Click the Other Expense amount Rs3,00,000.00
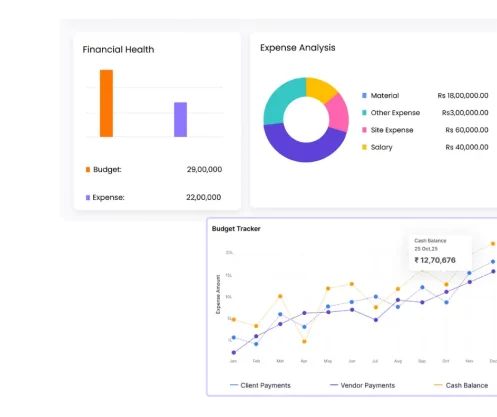 pyautogui.click(x=465, y=113)
